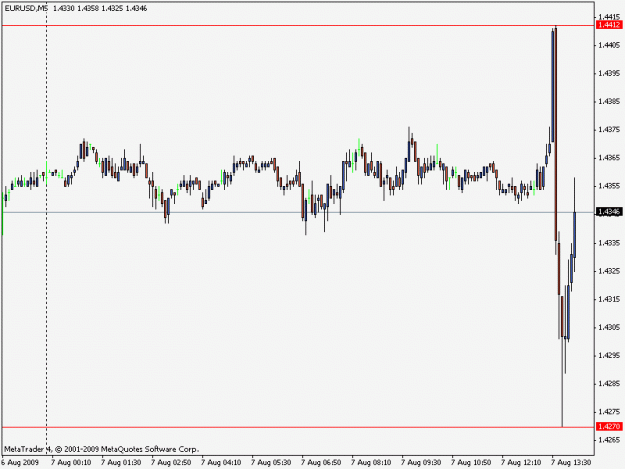The height and width of the screenshot is (469, 625).
Task: Click the 1.4305 price axis label
Action: (609, 327)
